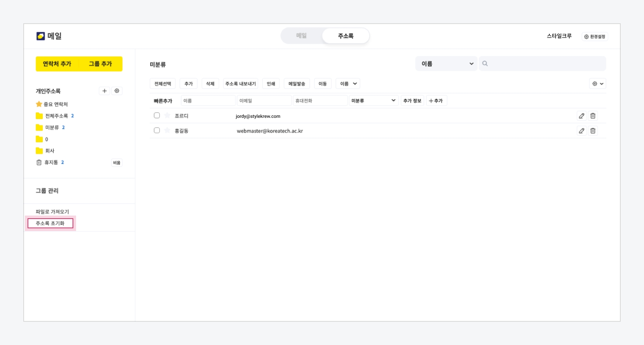Open the 이름 search filter dropdown
The height and width of the screenshot is (345, 644).
(x=446, y=64)
